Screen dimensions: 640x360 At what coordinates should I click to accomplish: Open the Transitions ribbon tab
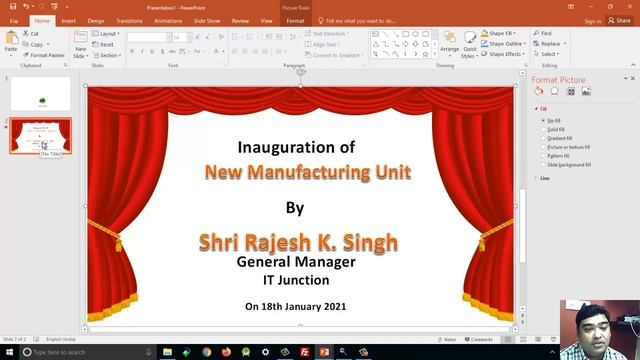click(129, 21)
